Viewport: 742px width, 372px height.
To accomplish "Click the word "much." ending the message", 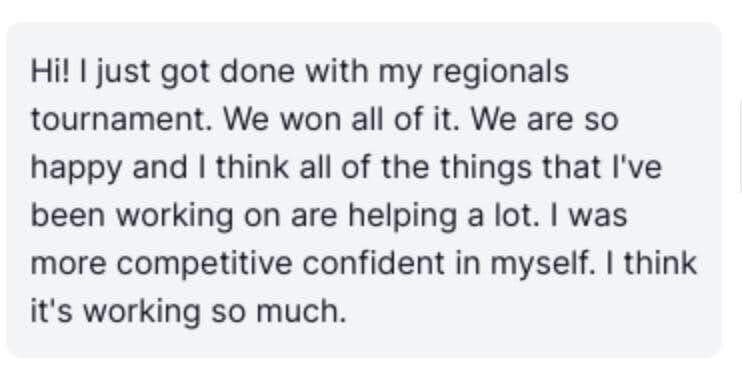I will [x=301, y=311].
